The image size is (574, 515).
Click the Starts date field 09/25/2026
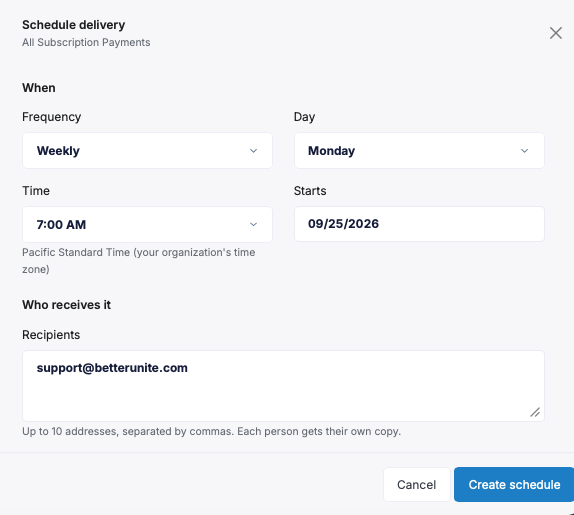(419, 224)
